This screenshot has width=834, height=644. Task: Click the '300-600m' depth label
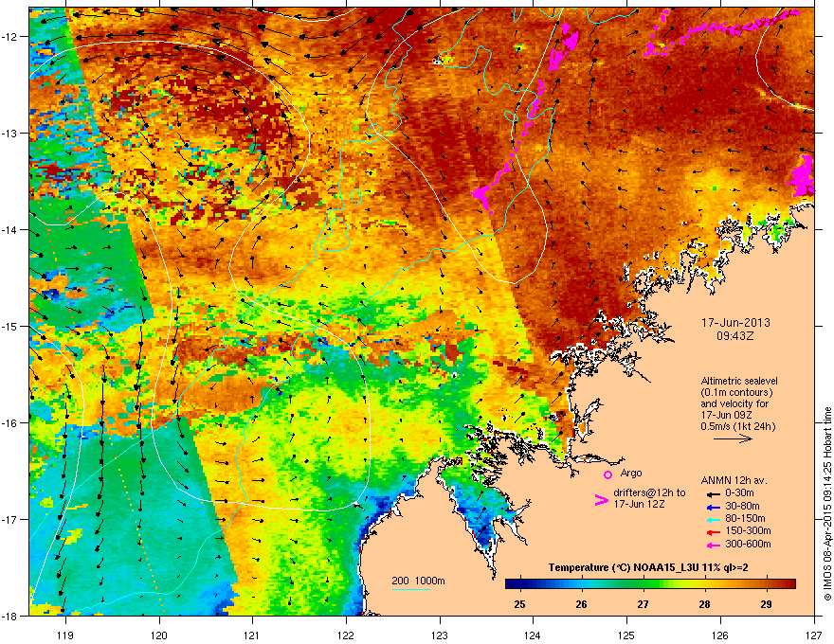coord(748,544)
